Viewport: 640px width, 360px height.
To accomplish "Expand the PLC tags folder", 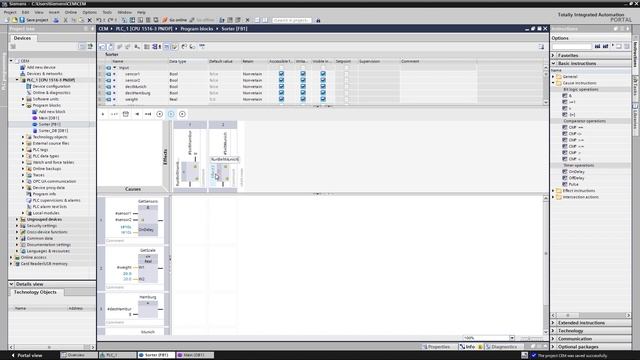I will [x=23, y=150].
